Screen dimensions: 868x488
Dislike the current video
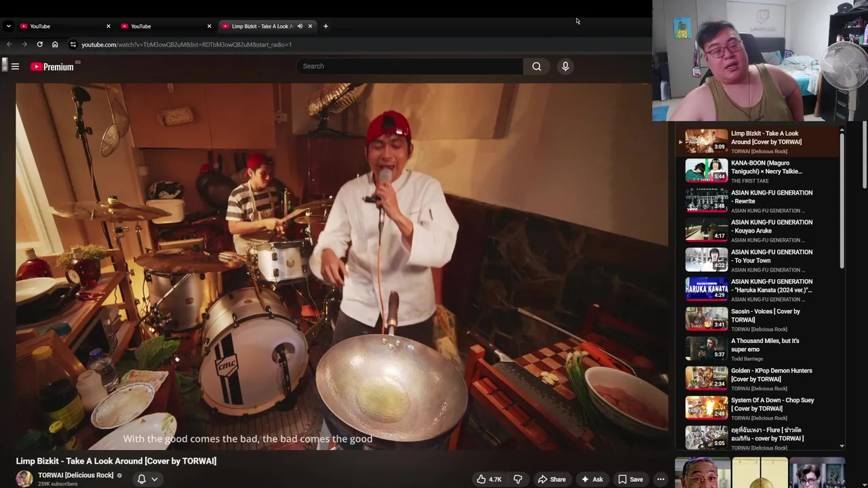[517, 479]
